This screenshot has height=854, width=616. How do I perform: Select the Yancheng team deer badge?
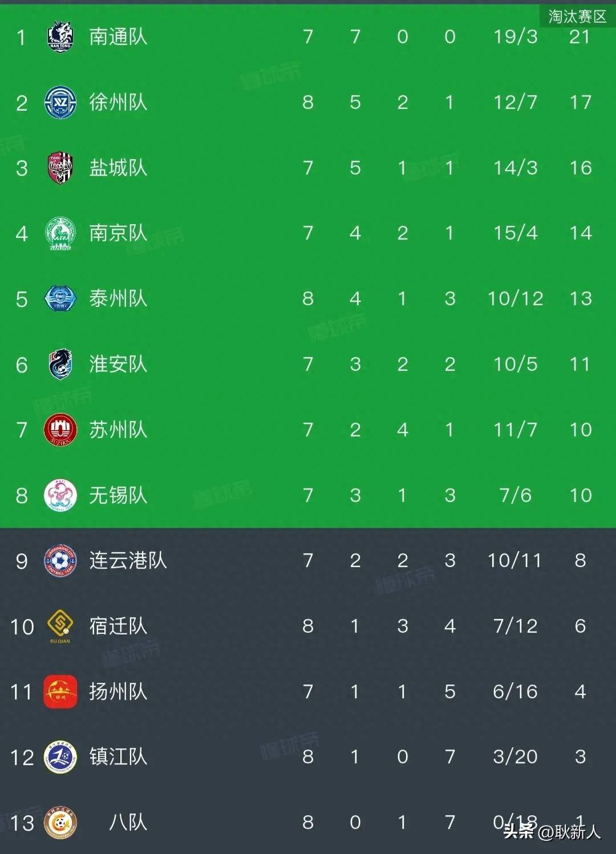point(60,168)
